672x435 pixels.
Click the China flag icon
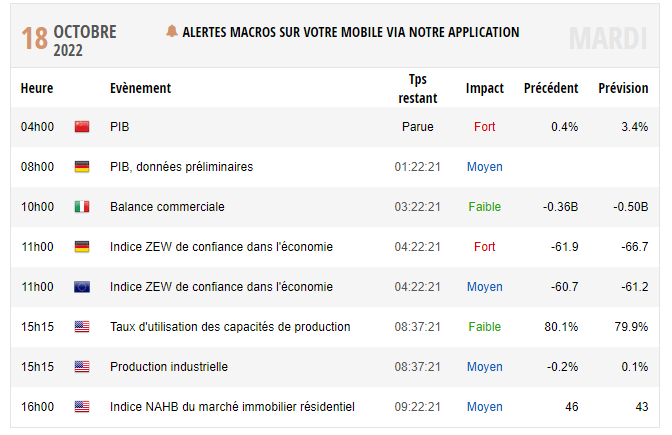(82, 127)
